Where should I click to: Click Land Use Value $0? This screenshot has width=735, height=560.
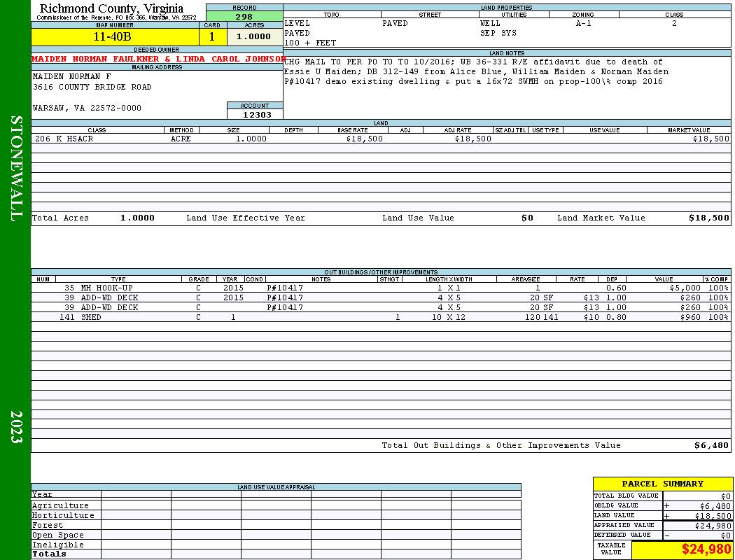[527, 218]
